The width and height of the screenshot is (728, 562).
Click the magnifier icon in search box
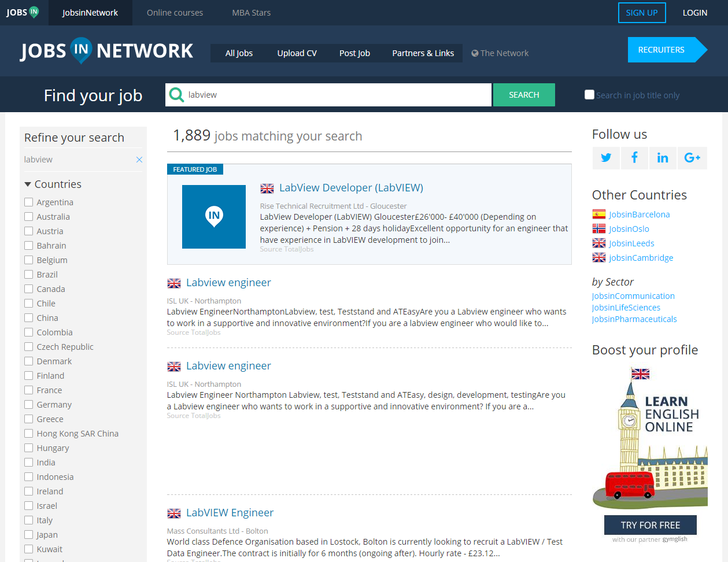tap(176, 95)
